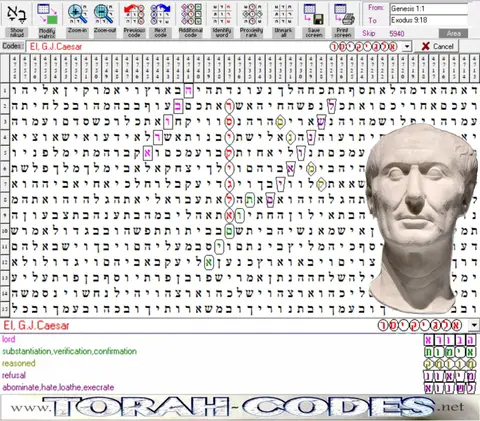The image size is (480, 421).
Task: Click the circled Hebrew code letters in Codes bar
Action: coord(364,47)
